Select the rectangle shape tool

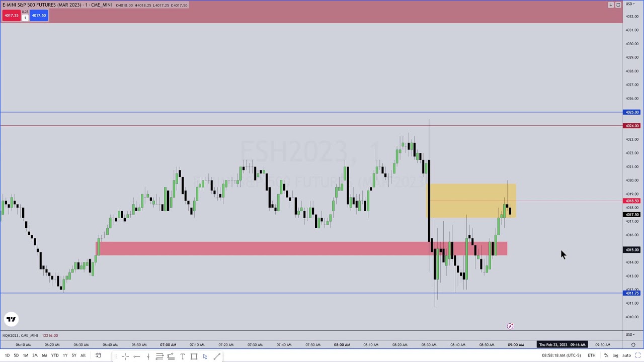[194, 356]
